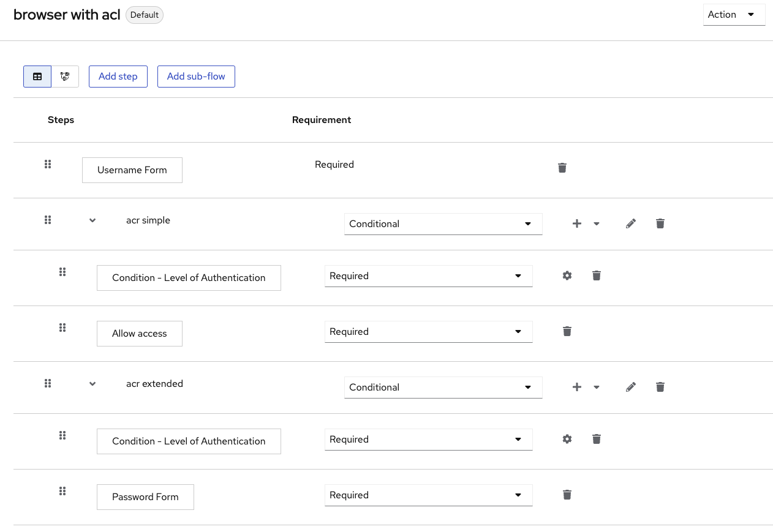The height and width of the screenshot is (532, 773).
Task: Click Condition - Level of Authentication under acr simple
Action: [x=189, y=278]
